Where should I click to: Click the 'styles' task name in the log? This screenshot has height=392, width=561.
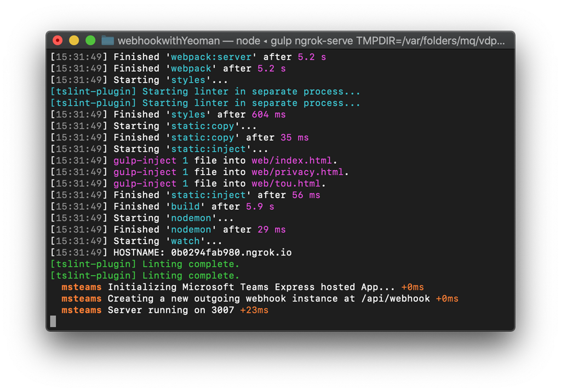click(188, 79)
